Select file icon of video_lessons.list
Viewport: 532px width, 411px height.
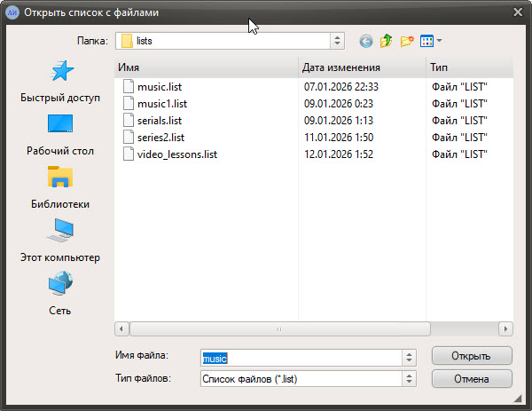pos(129,154)
